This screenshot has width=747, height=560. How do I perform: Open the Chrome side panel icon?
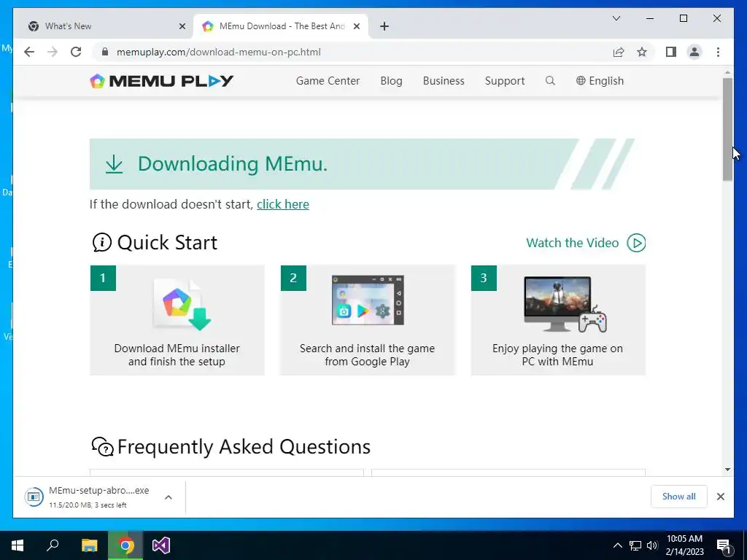click(x=671, y=52)
